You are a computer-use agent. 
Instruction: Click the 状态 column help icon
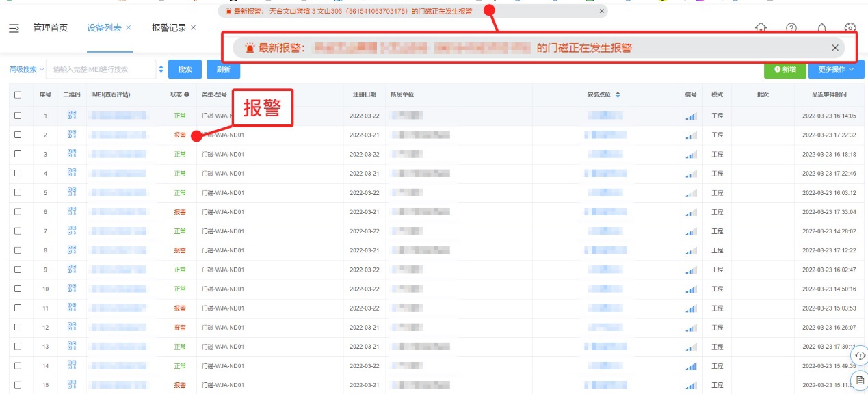click(187, 95)
